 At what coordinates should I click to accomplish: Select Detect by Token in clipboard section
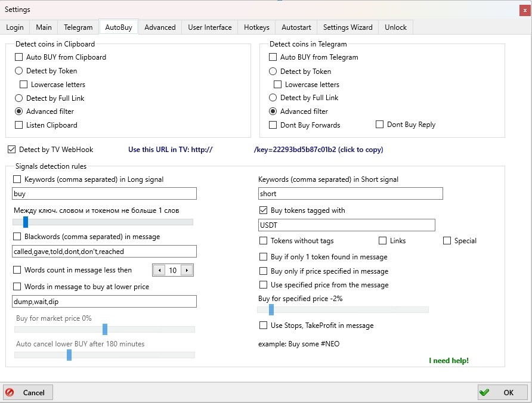click(18, 70)
